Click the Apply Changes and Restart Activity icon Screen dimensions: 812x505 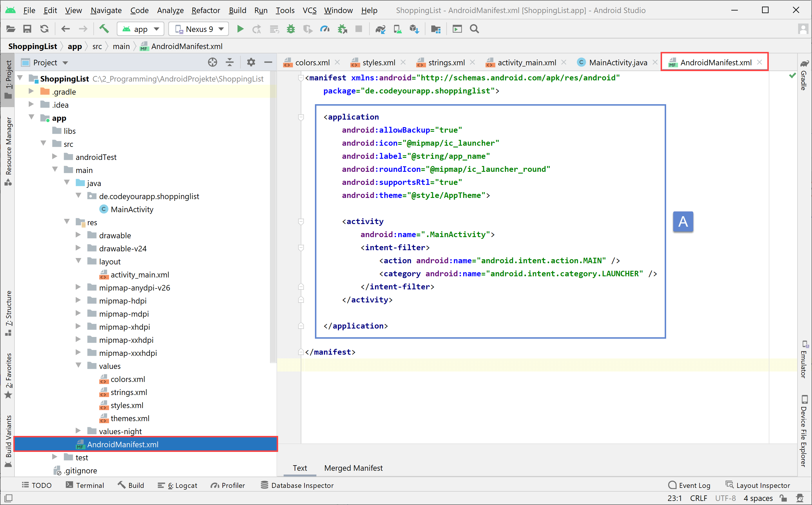256,29
